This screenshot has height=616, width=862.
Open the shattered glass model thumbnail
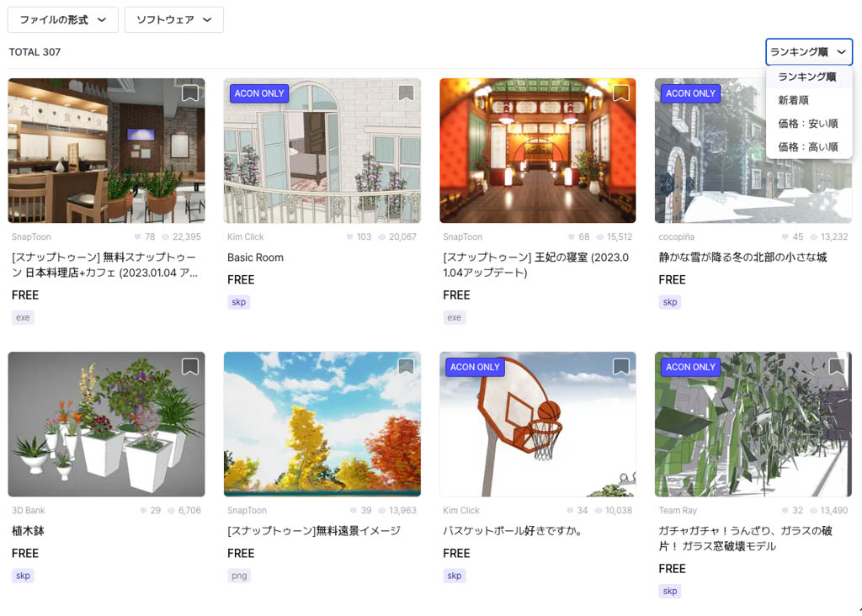pos(753,424)
